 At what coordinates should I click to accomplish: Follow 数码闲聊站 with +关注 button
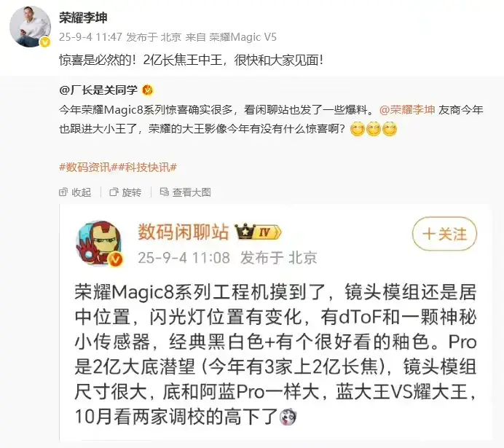444,234
